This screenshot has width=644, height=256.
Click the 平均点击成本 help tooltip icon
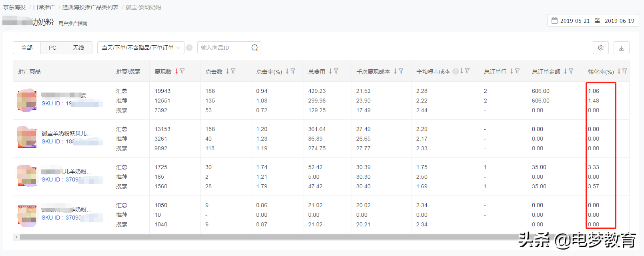(455, 71)
